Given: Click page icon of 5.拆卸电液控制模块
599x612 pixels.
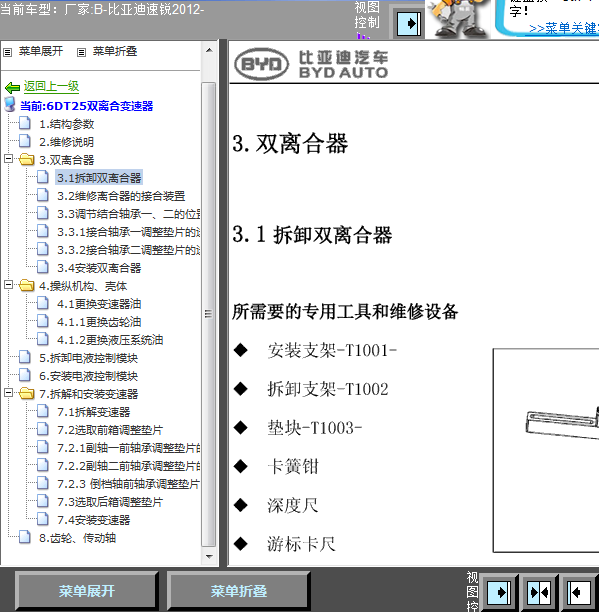Looking at the screenshot, I should pyautogui.click(x=25, y=357).
